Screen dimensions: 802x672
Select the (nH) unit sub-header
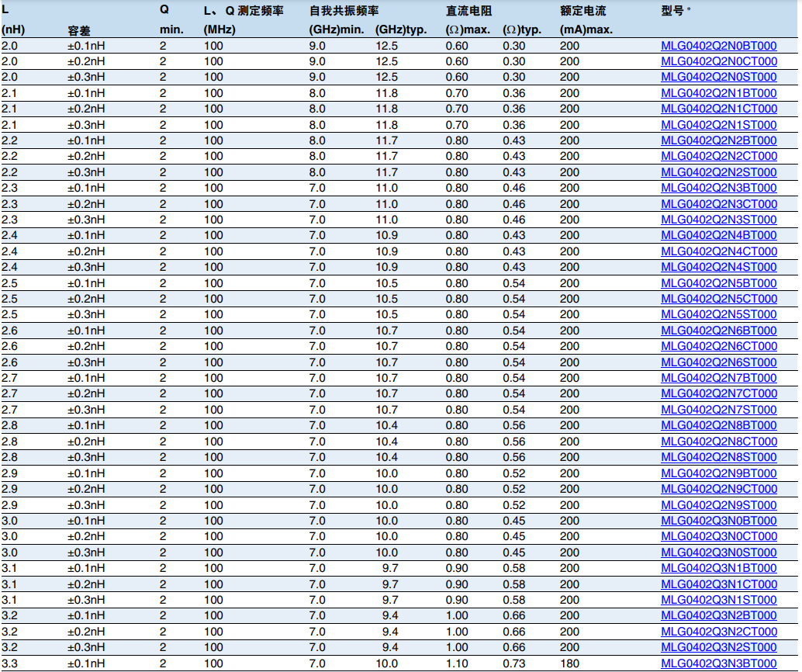13,29
